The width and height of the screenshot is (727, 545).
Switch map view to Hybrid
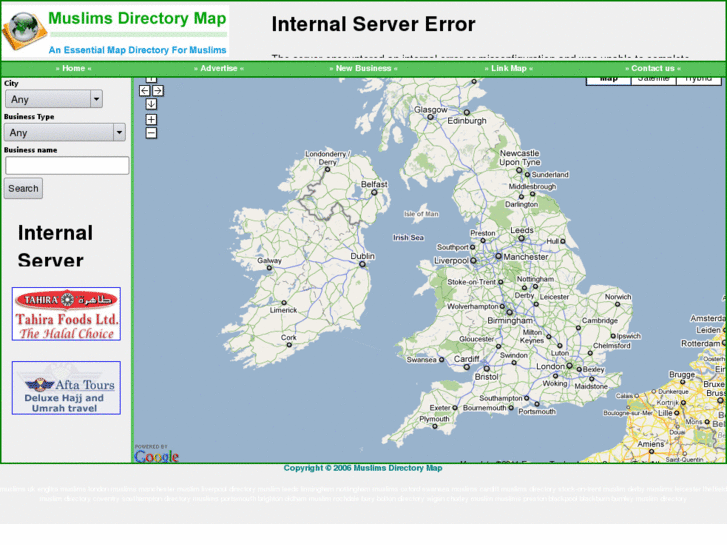click(698, 79)
